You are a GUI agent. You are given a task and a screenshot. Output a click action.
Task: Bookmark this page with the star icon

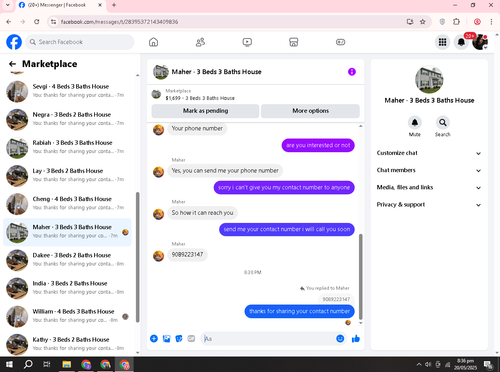(x=423, y=22)
